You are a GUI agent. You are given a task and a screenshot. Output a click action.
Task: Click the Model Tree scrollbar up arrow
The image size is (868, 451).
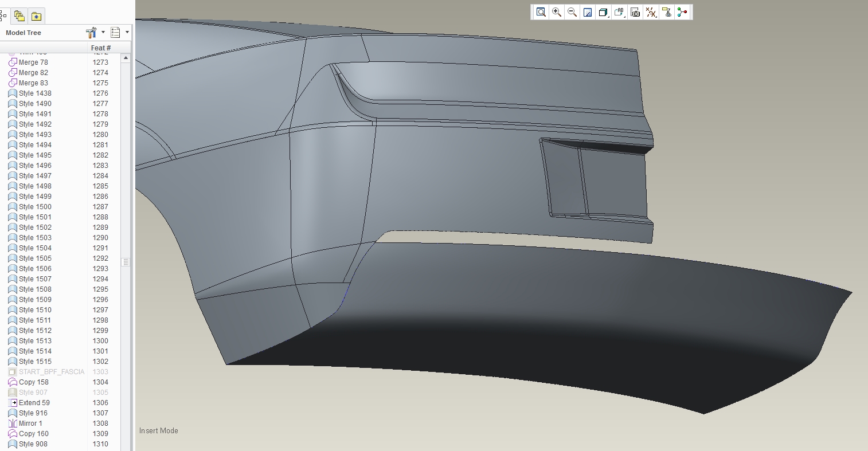click(x=126, y=58)
